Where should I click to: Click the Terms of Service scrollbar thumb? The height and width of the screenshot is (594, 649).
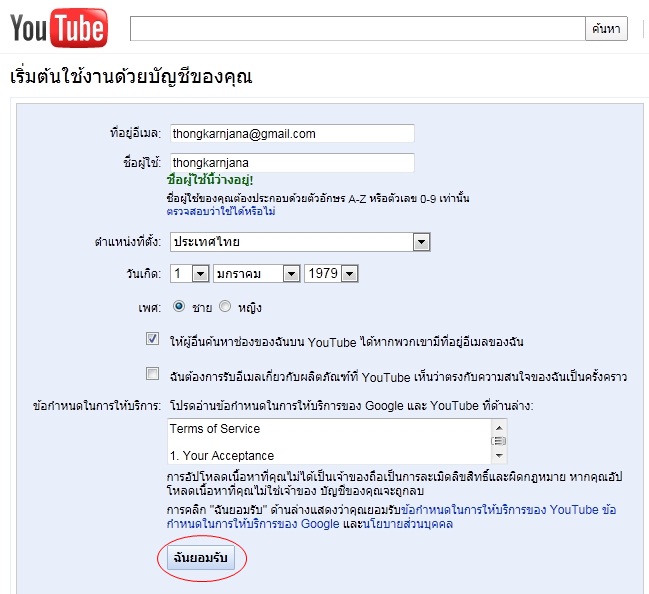(x=499, y=441)
